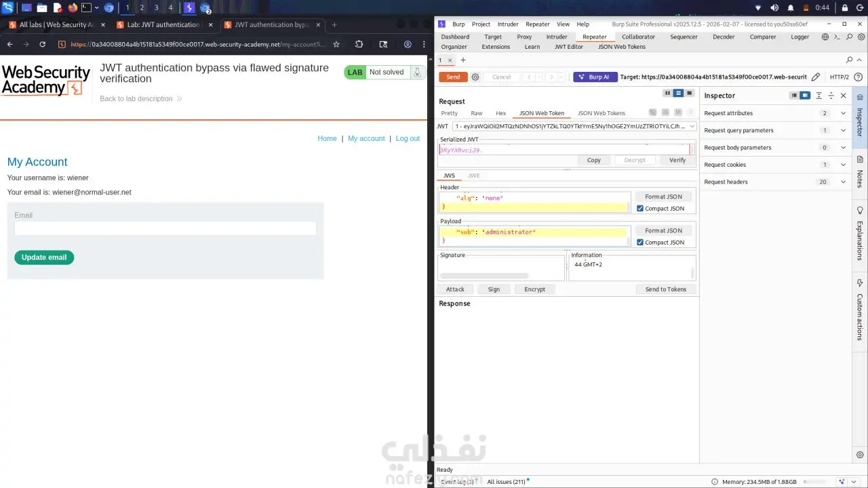Image resolution: width=868 pixels, height=488 pixels.
Task: Reload the browser page
Action: 42,44
